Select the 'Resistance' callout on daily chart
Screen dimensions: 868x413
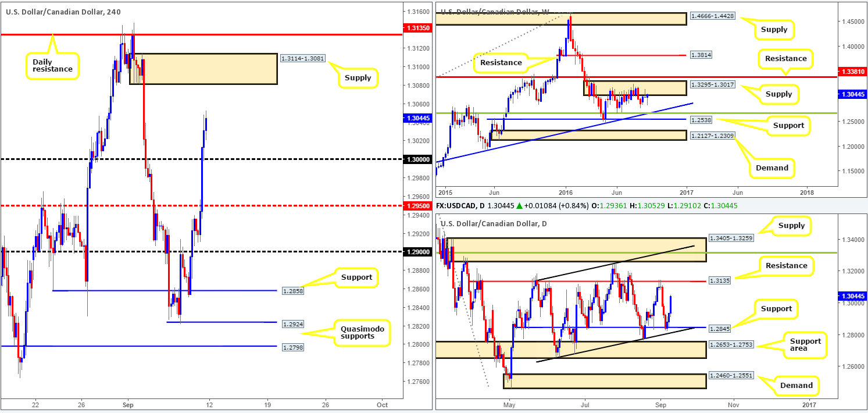(788, 266)
